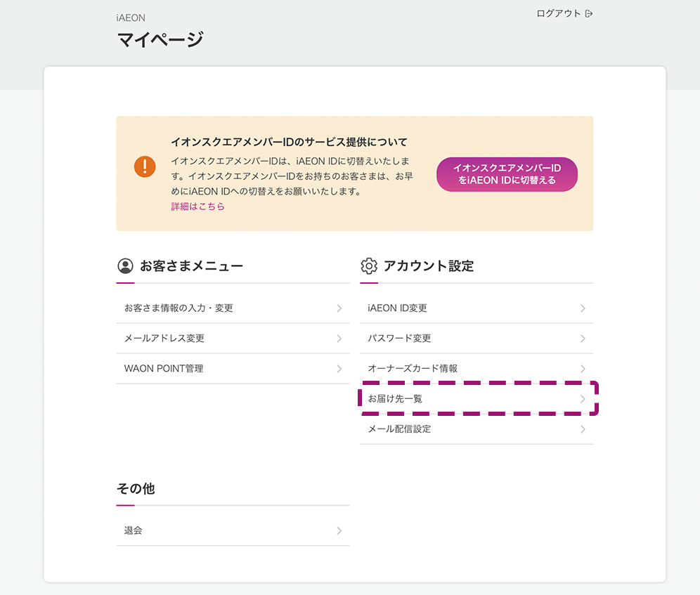Open メール配信設定
This screenshot has height=595, width=700.
[x=477, y=429]
